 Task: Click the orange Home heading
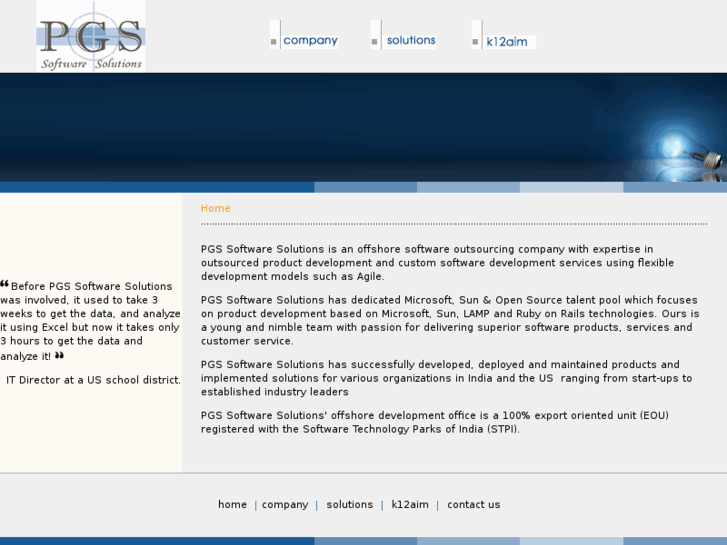[216, 208]
